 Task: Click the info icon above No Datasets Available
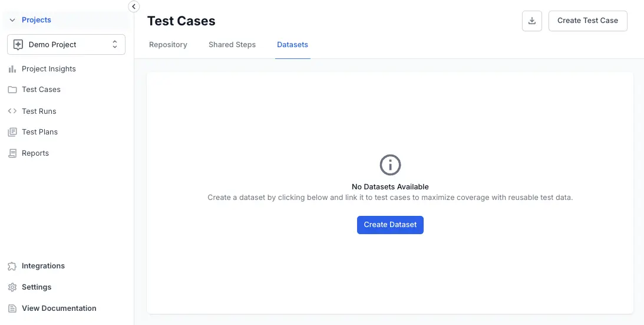[390, 165]
